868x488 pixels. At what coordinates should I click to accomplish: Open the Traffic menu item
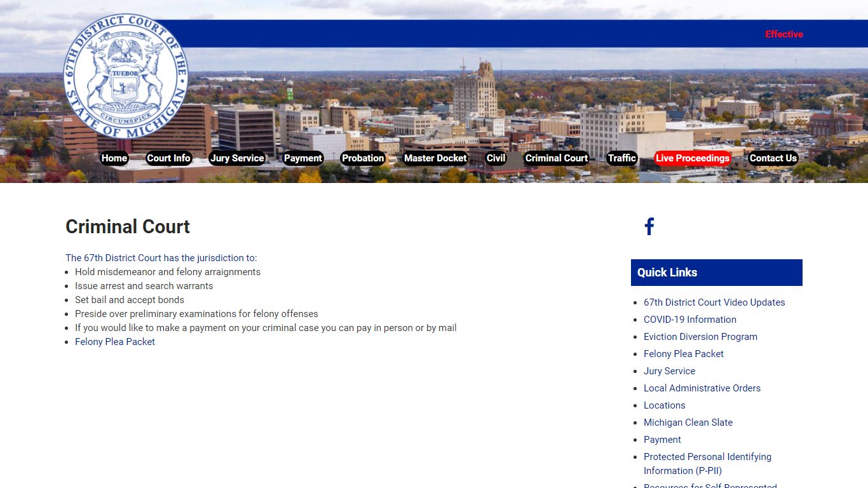pyautogui.click(x=621, y=158)
